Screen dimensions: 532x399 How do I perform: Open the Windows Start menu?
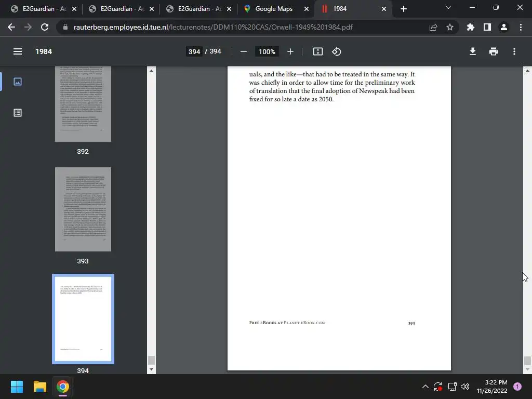[x=17, y=387]
